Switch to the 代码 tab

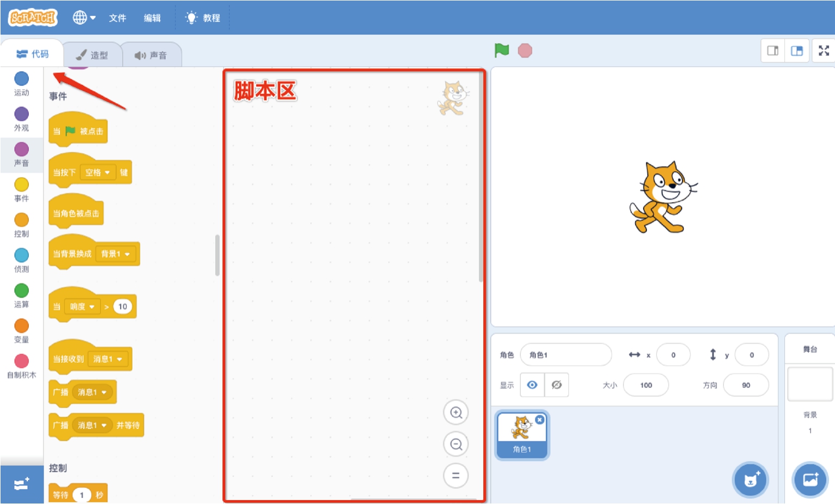pyautogui.click(x=33, y=54)
